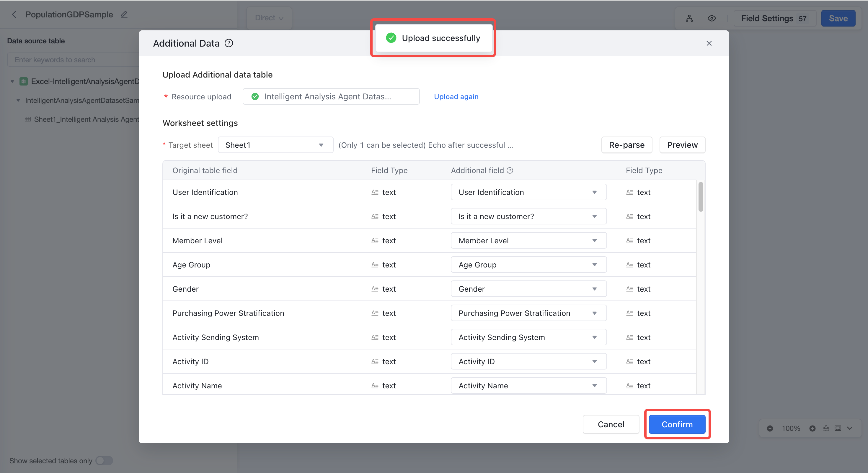Click the Re-parse button
This screenshot has height=473, width=868.
tap(626, 145)
